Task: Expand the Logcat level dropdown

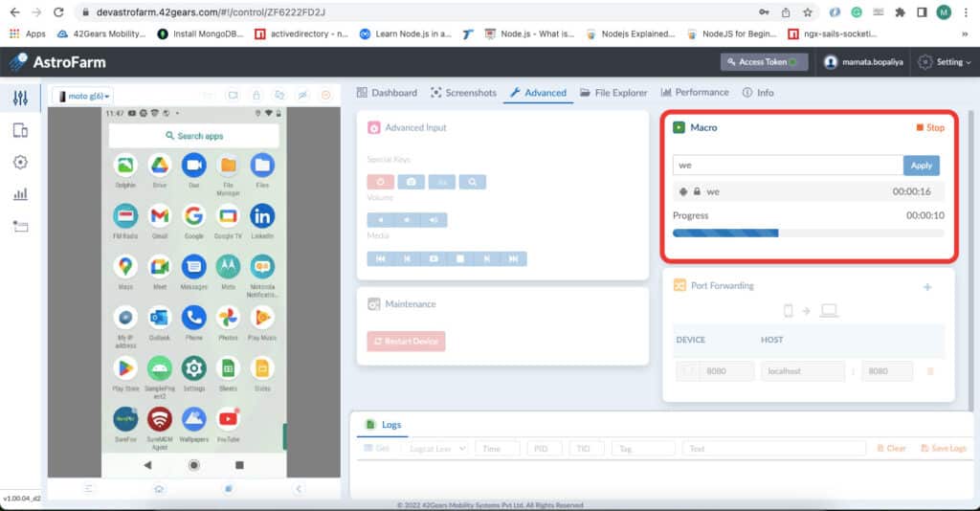Action: coord(436,449)
